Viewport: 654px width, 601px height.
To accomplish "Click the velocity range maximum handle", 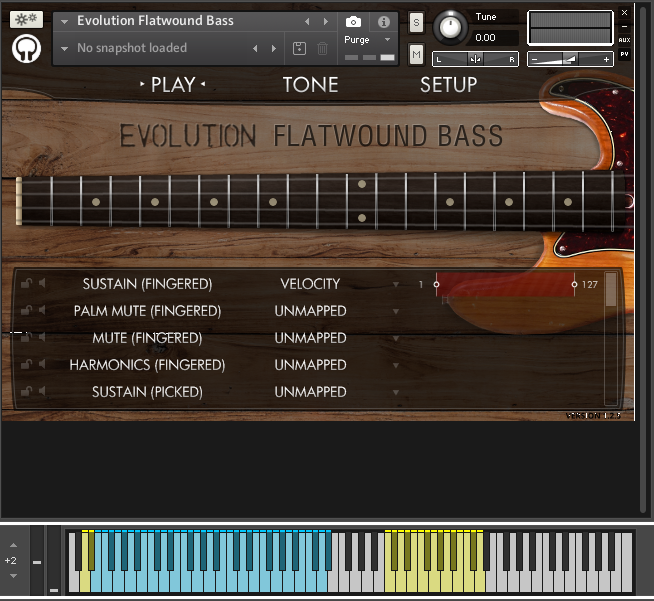I will coord(574,284).
